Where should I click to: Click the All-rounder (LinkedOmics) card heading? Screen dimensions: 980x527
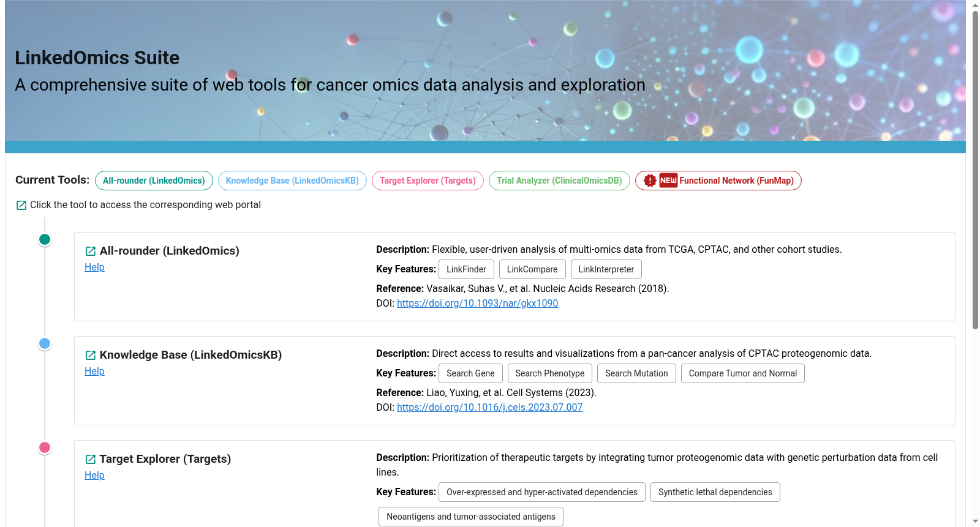coord(170,251)
